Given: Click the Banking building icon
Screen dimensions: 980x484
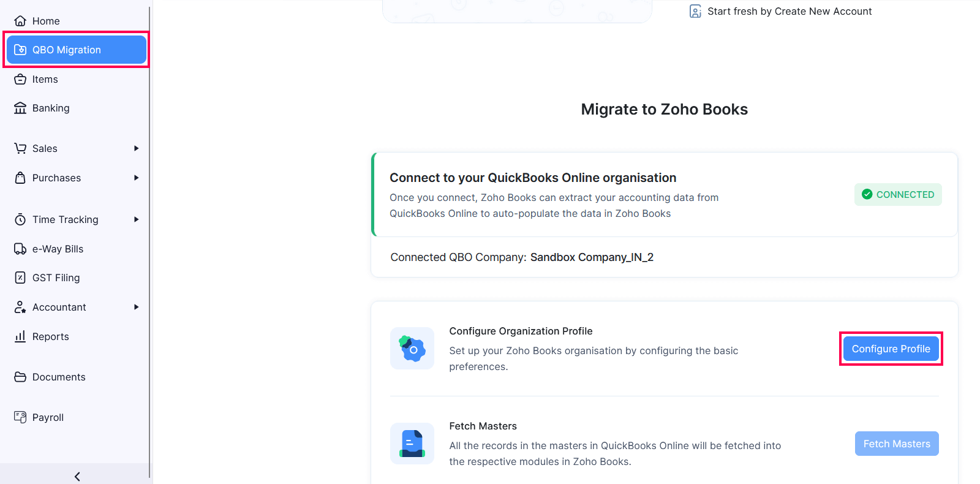Looking at the screenshot, I should coord(20,108).
